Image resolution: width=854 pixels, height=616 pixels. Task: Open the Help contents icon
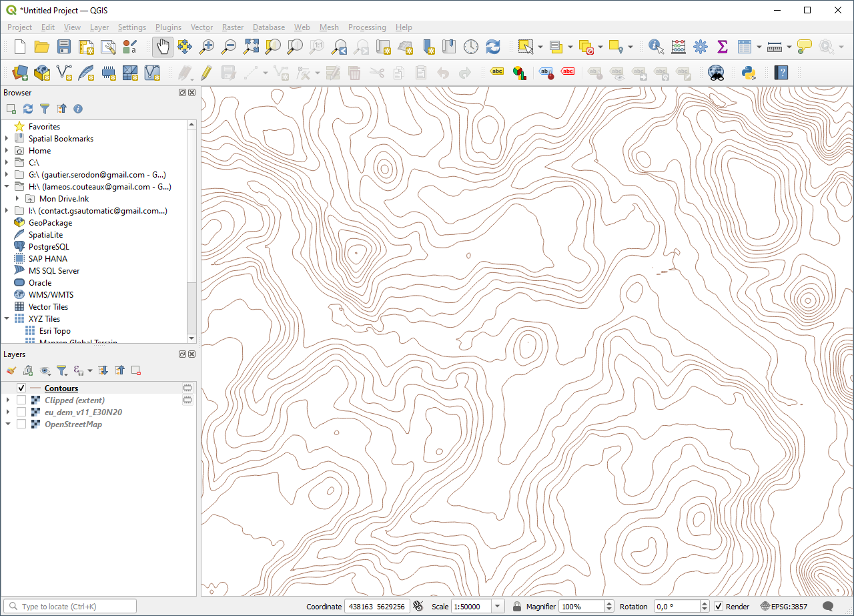pos(781,72)
